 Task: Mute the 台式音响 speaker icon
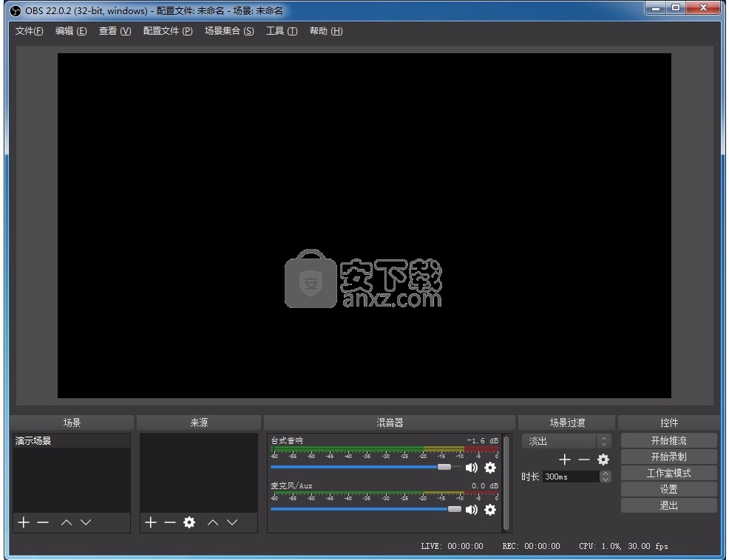(x=472, y=468)
